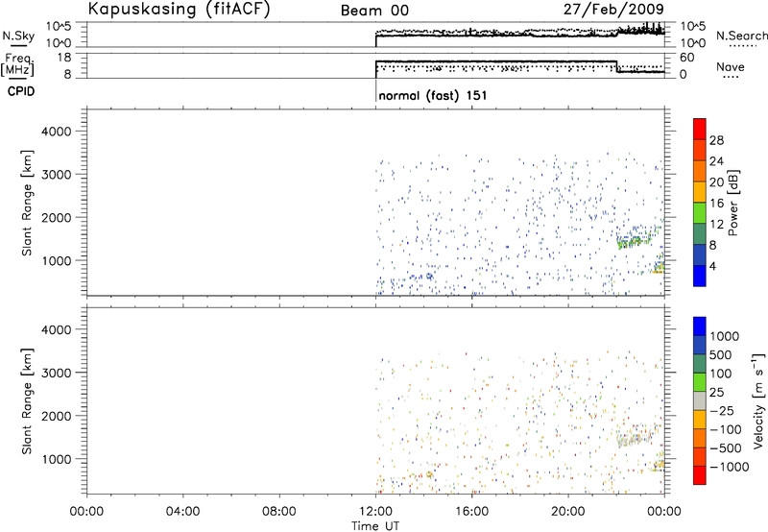Screen dimensions: 768x532
Task: Click the '04:00' time axis tick label
Action: [183, 512]
